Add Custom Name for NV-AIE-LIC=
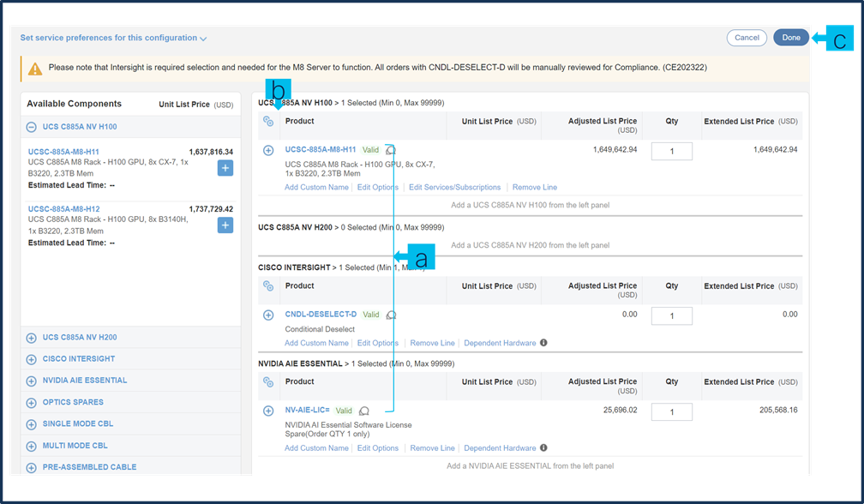The width and height of the screenshot is (864, 504). [x=316, y=447]
